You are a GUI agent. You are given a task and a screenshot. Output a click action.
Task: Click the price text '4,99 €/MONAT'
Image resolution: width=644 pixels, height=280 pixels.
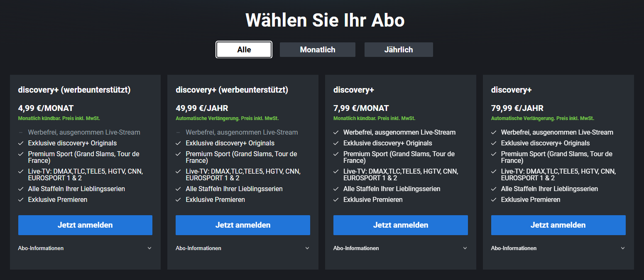point(46,108)
